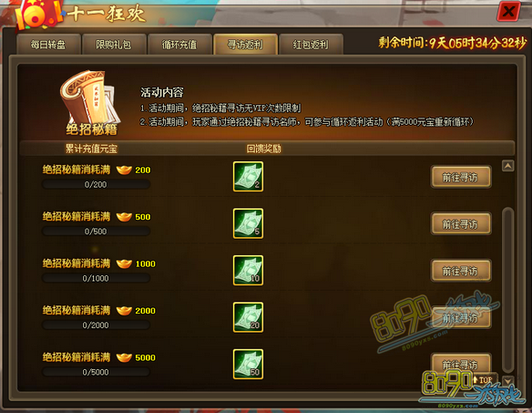The image size is (532, 413).
Task: Click the scroll up arrow of reward list
Action: pyautogui.click(x=508, y=166)
